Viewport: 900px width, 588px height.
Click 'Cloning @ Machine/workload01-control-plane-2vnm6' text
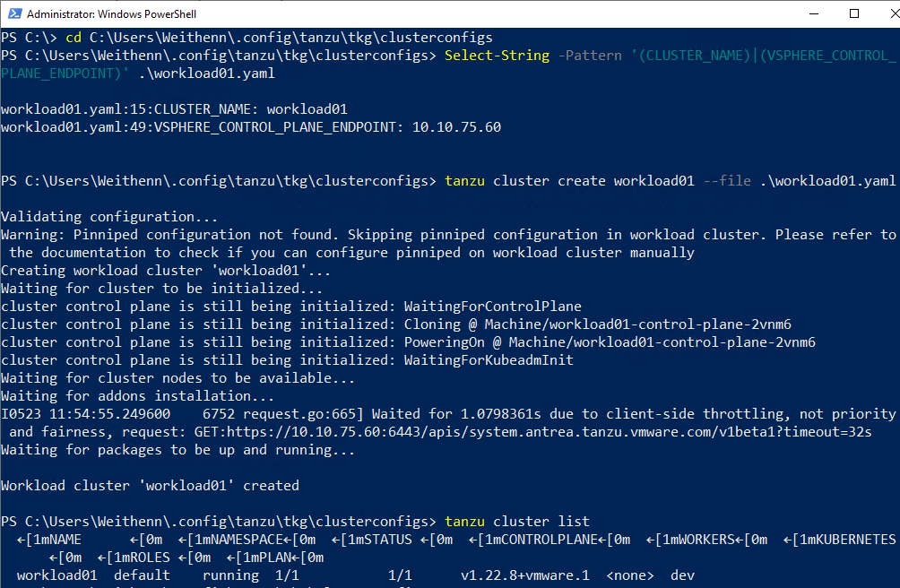click(x=598, y=324)
